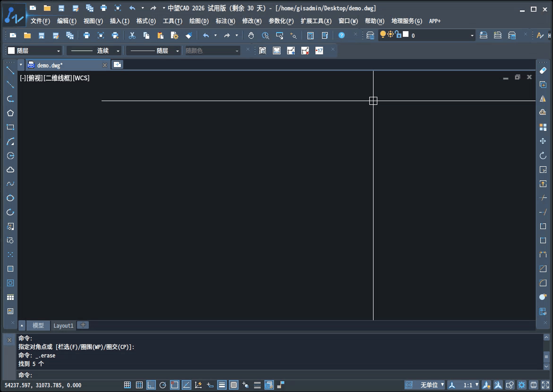This screenshot has height=392, width=553.
Task: Toggle grid display in status bar
Action: click(x=139, y=385)
